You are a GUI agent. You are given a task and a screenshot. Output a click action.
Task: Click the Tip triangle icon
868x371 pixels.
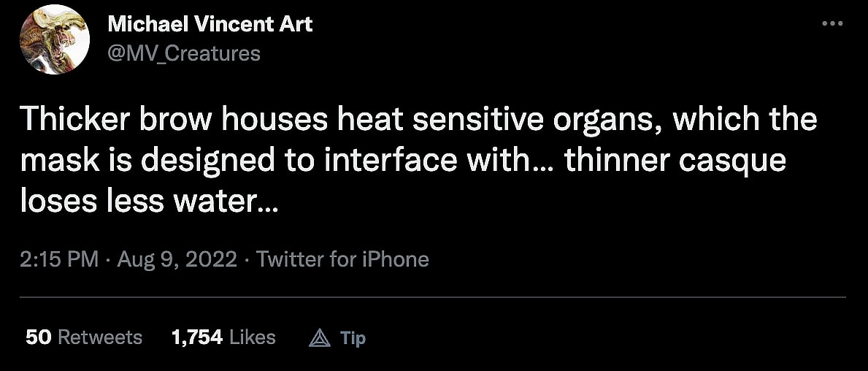pos(320,337)
